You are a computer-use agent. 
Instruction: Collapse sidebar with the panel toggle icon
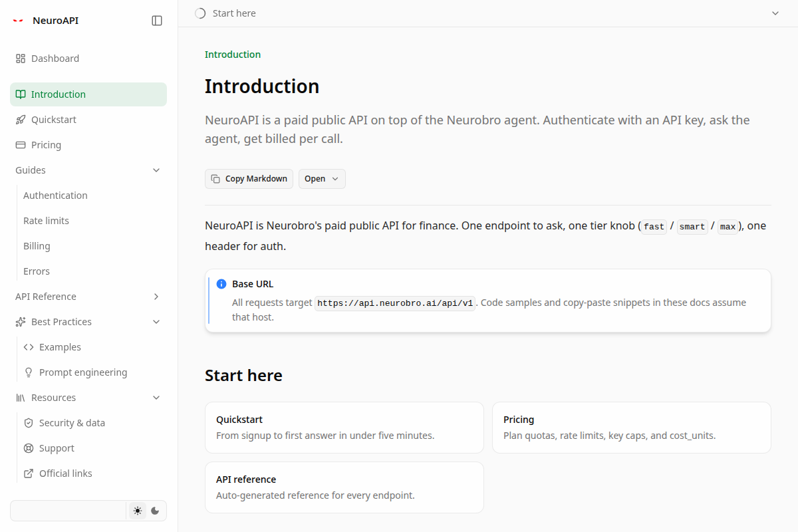tap(157, 21)
